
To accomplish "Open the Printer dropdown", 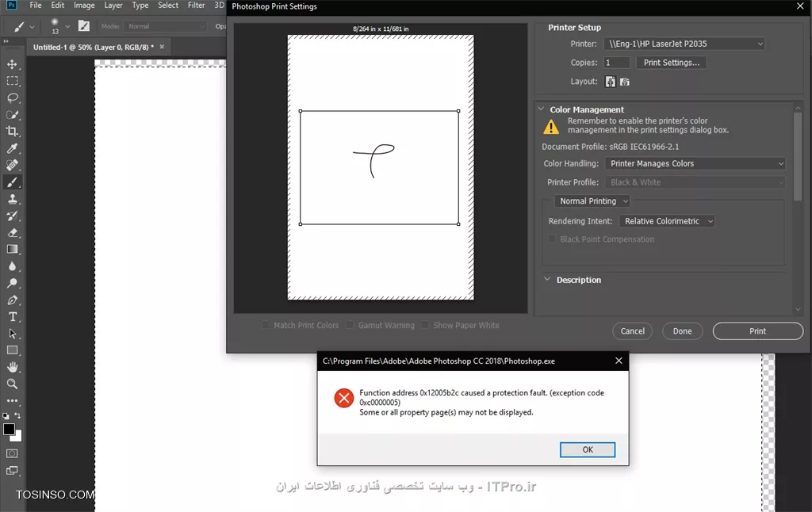I will 684,44.
